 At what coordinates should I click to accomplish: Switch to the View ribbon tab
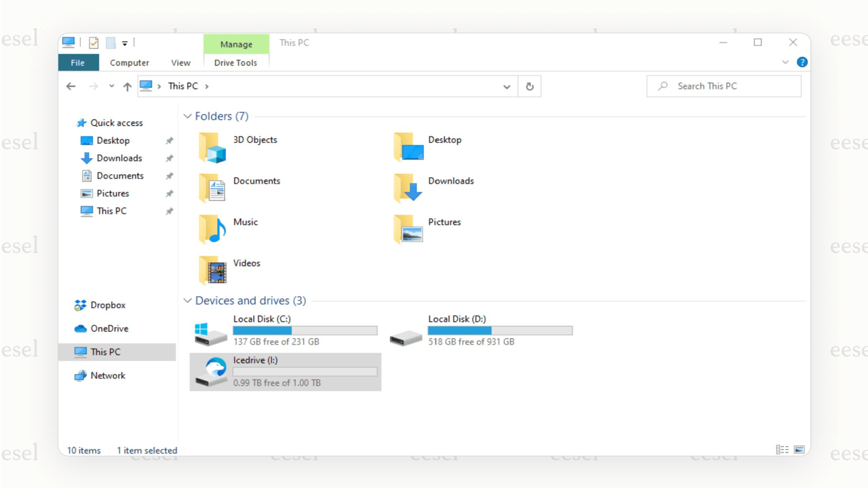[180, 62]
